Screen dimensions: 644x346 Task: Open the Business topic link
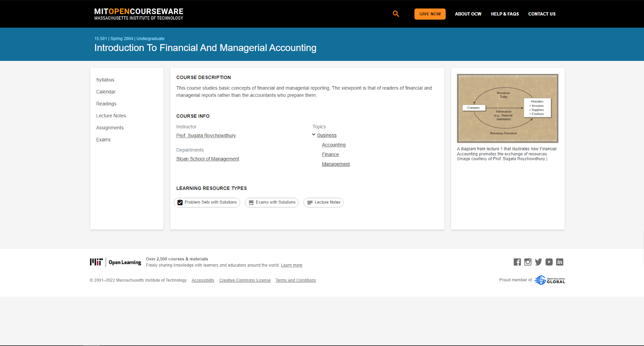[327, 135]
